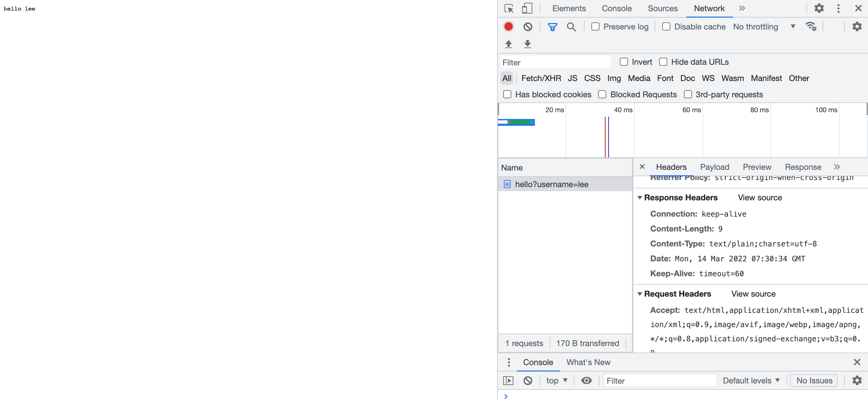Enable Preserve log checkbox
The image size is (868, 400).
click(x=595, y=27)
